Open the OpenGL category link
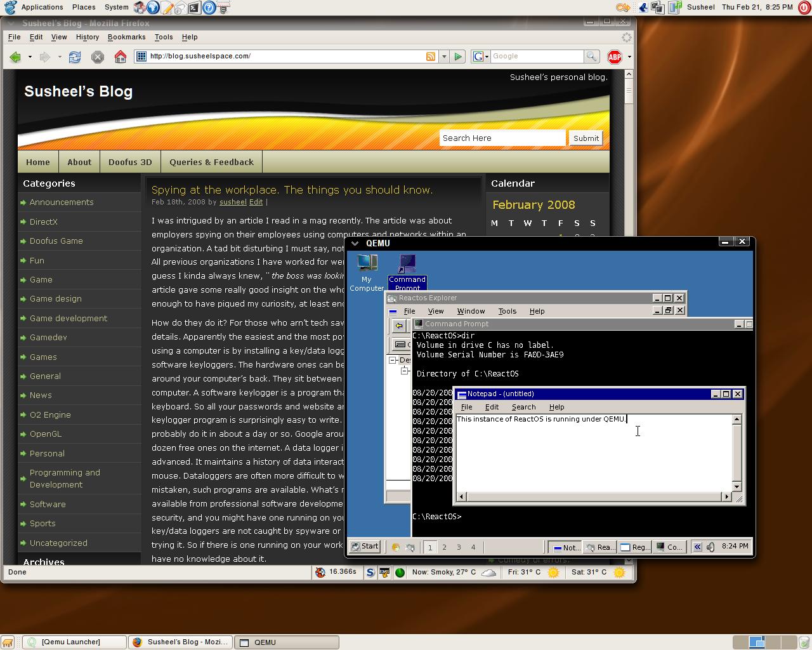The image size is (812, 650). 46,434
